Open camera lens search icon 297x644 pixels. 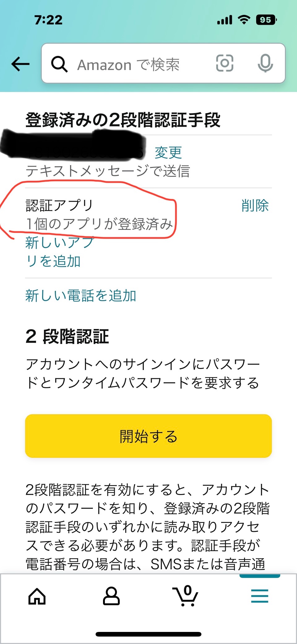click(x=224, y=63)
